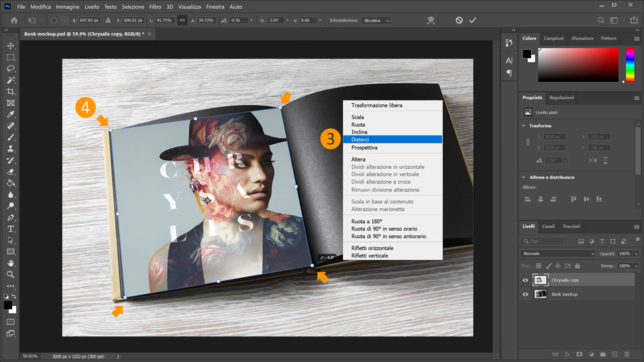Pick a hue on the vertical hue slider
The height and width of the screenshot is (362, 644).
coord(630,64)
